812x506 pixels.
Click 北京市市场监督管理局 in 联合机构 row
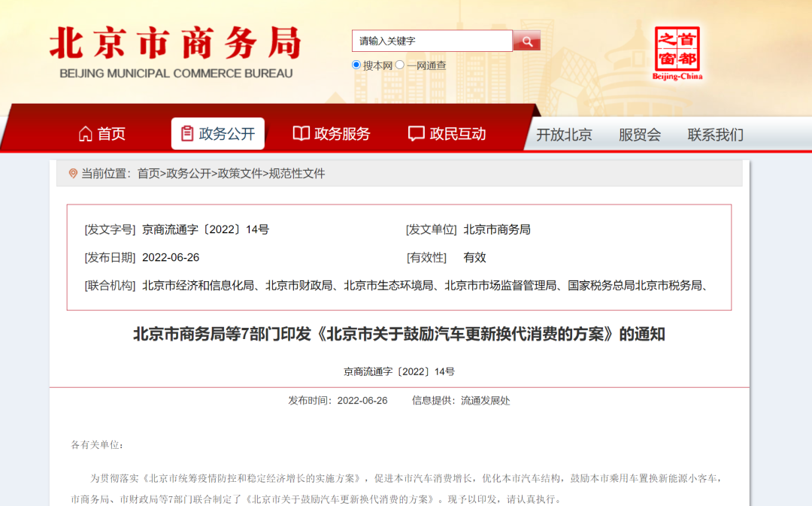(500, 286)
